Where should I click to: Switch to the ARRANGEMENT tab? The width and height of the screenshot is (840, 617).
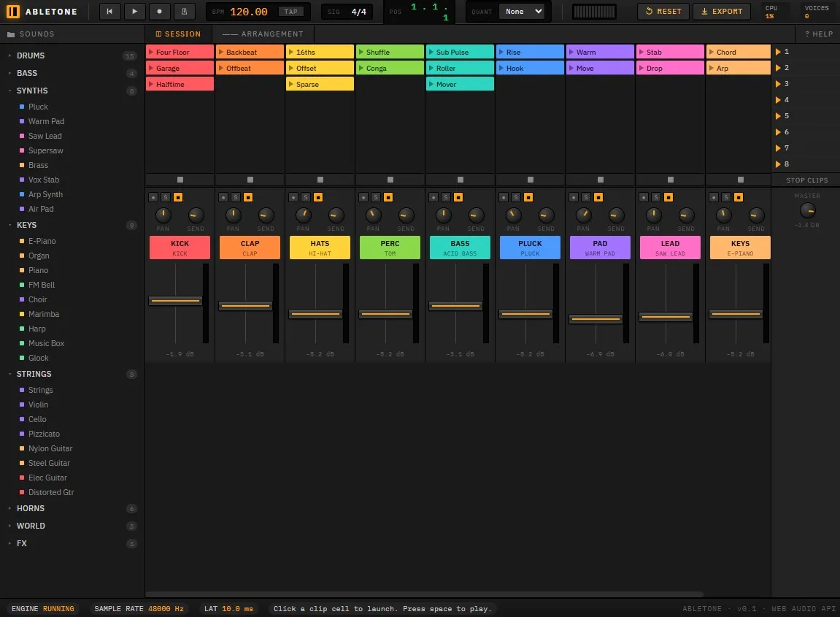click(263, 34)
